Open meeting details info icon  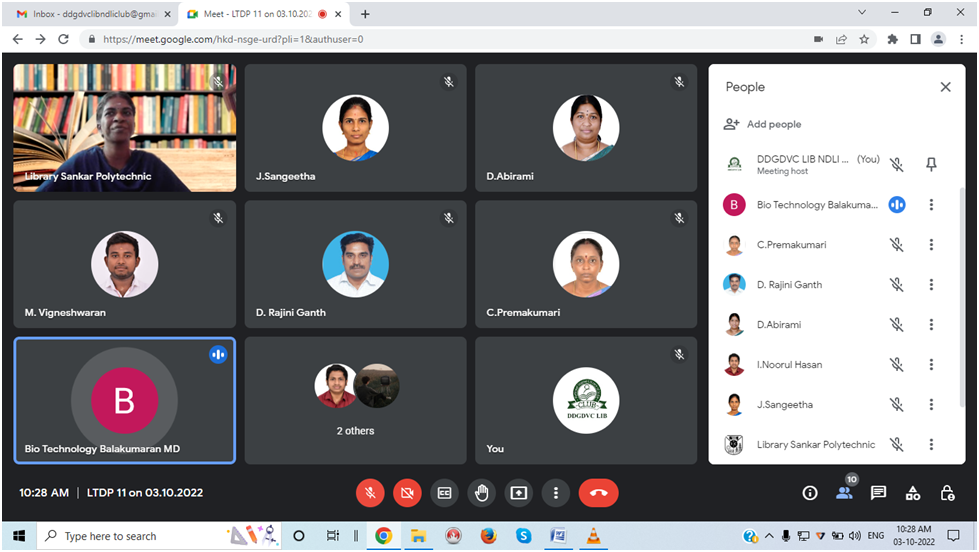point(810,493)
